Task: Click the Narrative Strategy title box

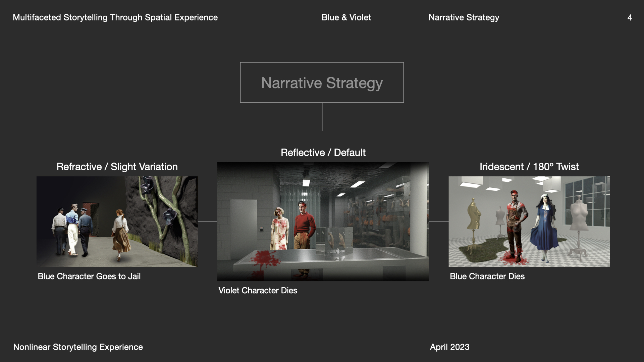Action: click(x=322, y=82)
